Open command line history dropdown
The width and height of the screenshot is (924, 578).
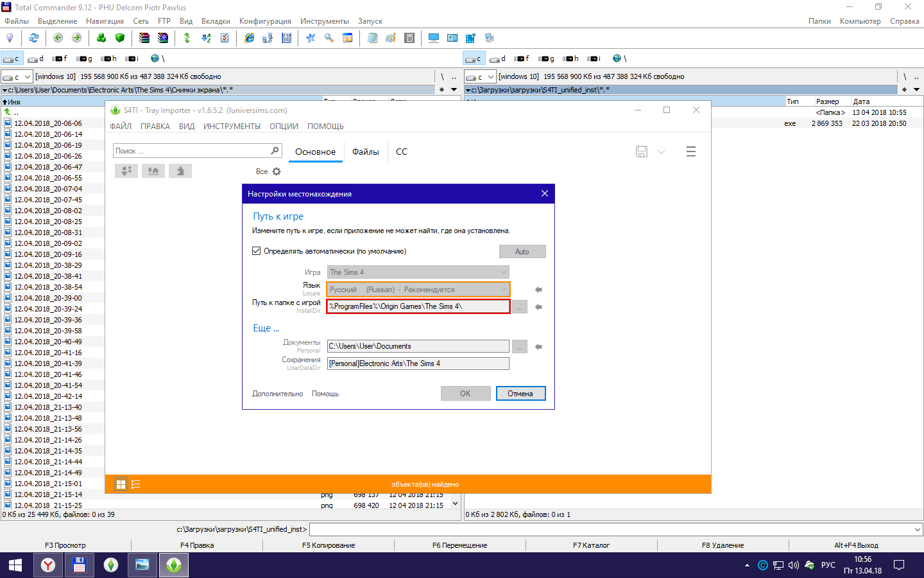pos(917,529)
